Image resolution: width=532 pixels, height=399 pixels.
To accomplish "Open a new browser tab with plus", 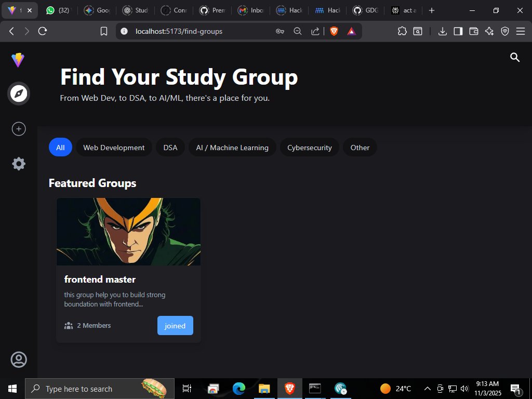I will (432, 10).
